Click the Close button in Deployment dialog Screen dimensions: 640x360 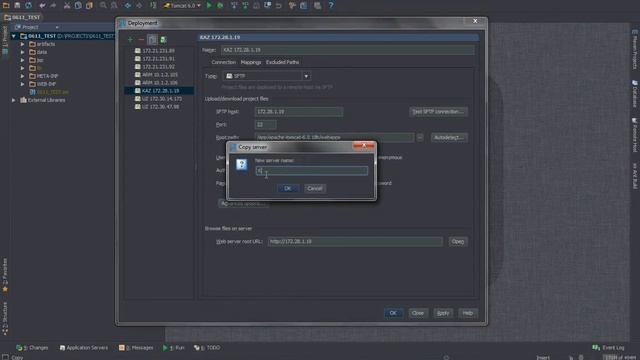(x=418, y=313)
